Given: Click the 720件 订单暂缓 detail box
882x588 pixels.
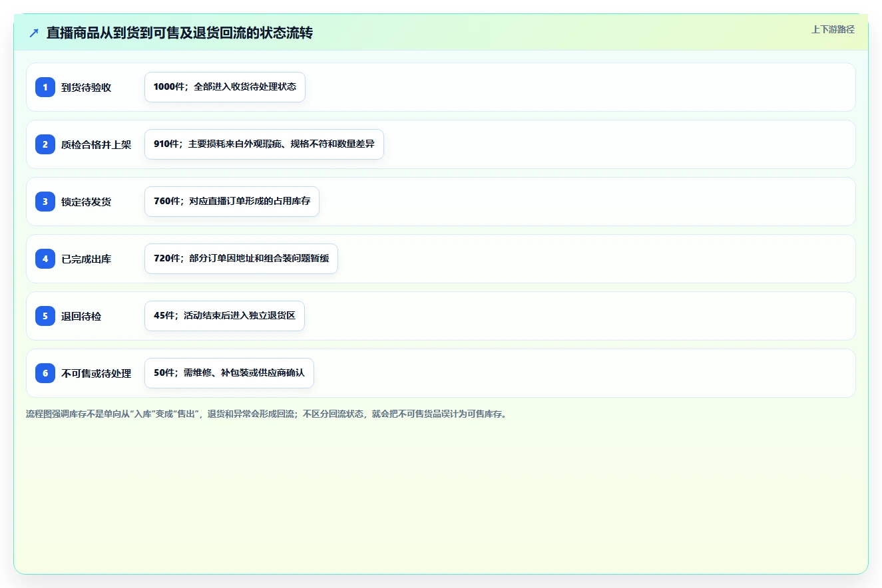Looking at the screenshot, I should [241, 259].
